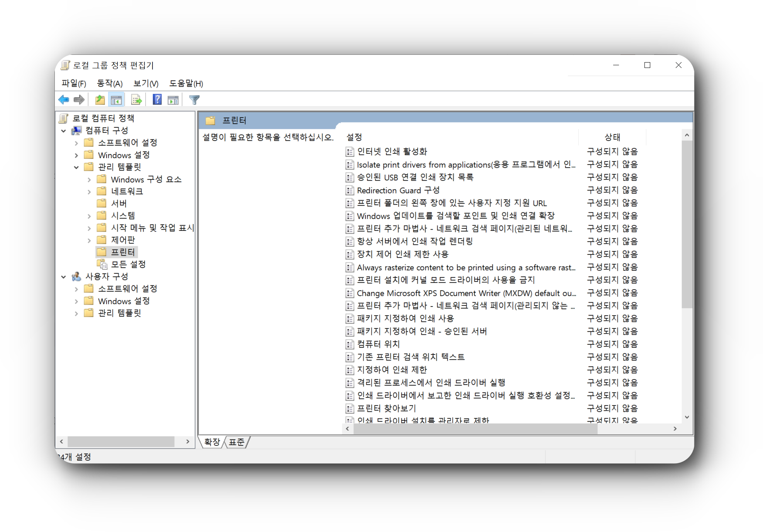Switch to the 표준 tab
This screenshot has height=532, width=763.
click(x=236, y=442)
